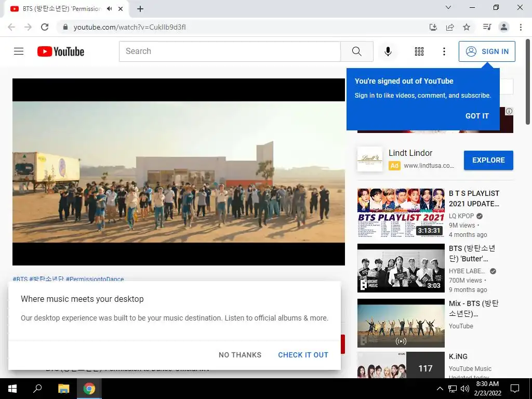Viewport: 532px width, 399px height.
Task: Open YouTube settings three-dot menu
Action: [444, 51]
